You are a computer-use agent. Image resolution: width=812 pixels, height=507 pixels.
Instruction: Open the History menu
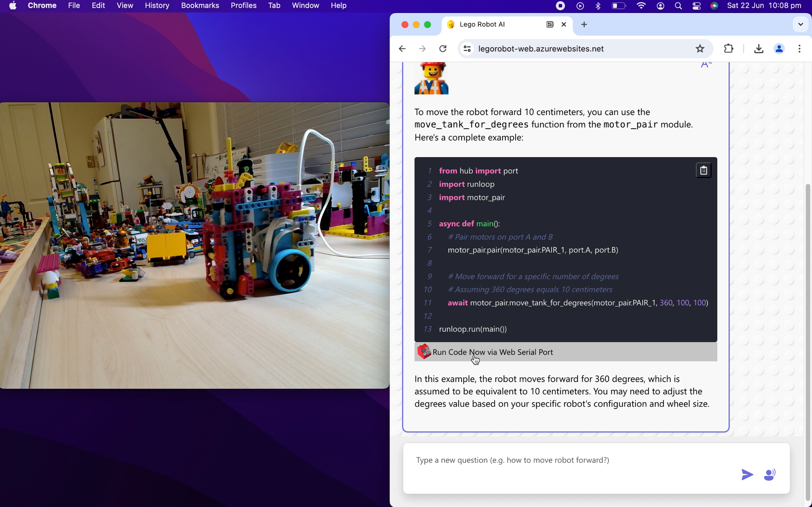157,6
